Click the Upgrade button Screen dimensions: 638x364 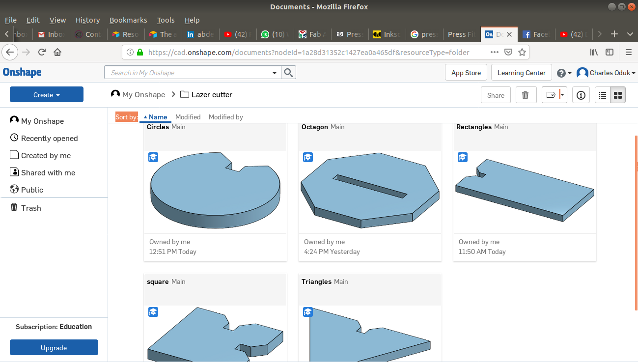[54, 348]
